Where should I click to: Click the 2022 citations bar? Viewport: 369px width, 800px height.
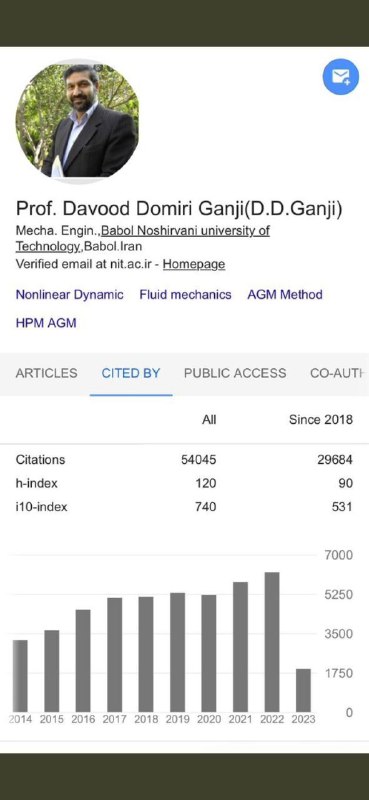pyautogui.click(x=272, y=642)
